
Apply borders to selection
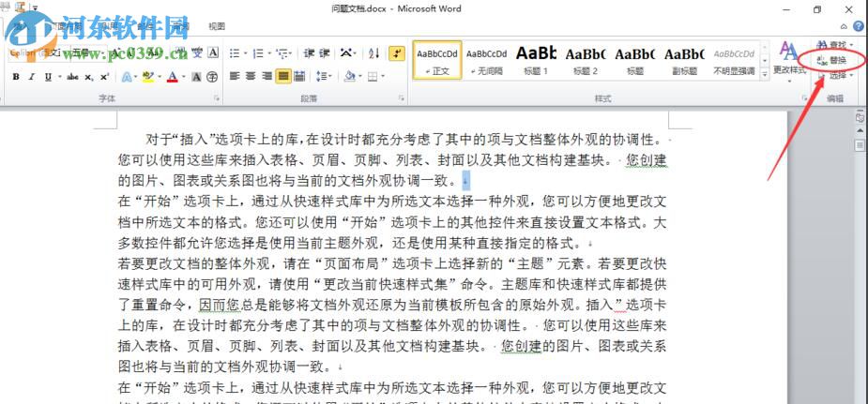[373, 76]
